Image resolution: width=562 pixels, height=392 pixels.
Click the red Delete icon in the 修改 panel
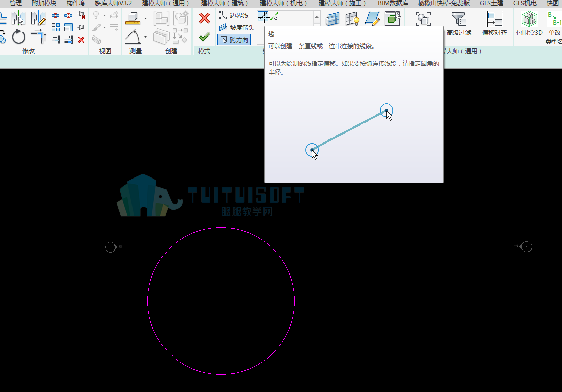point(81,40)
